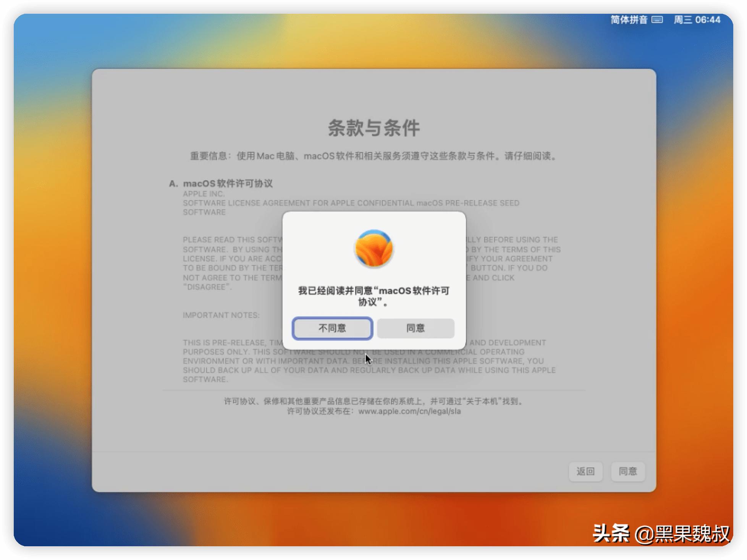Image resolution: width=747 pixels, height=560 pixels.
Task: Click the PLEASE READ THIS SOFTWARE paragraph
Action: [x=229, y=240]
